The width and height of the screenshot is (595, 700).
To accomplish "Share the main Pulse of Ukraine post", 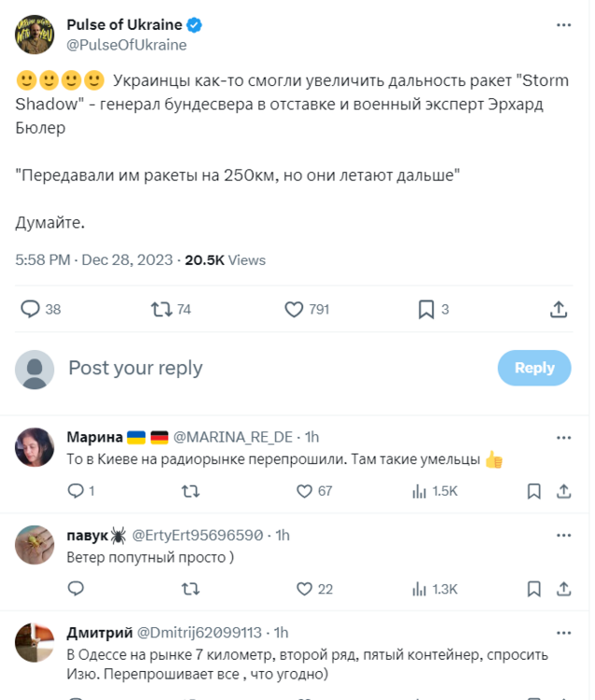I will 559,309.
